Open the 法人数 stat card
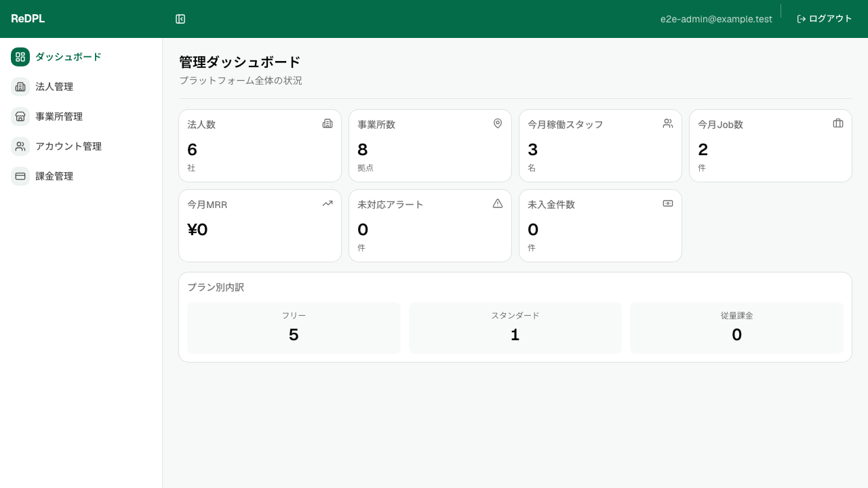This screenshot has width=868, height=488. [x=260, y=146]
